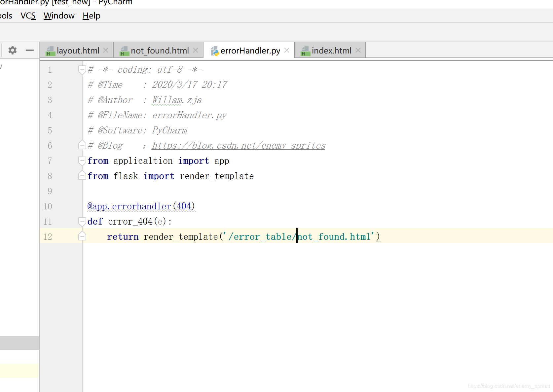This screenshot has height=392, width=553.
Task: Click the 'flask' module name on line 8
Action: 126,176
